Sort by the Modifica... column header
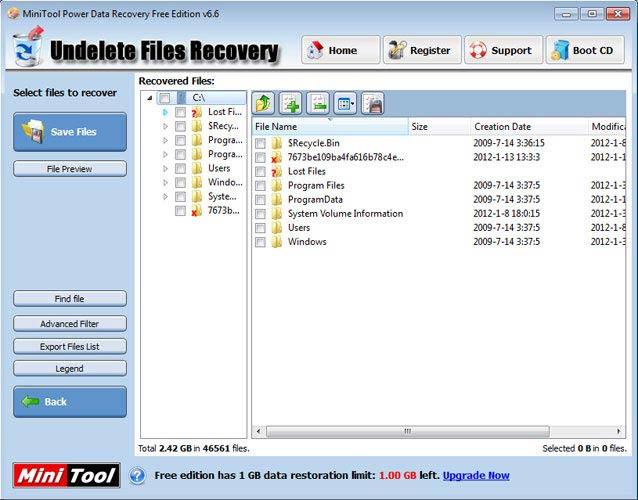The image size is (638, 500). tap(607, 127)
